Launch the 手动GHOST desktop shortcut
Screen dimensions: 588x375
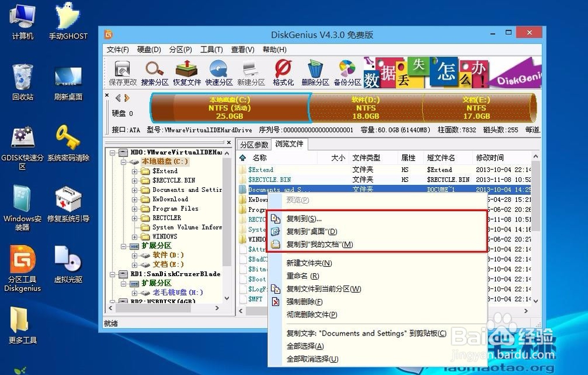tap(68, 21)
